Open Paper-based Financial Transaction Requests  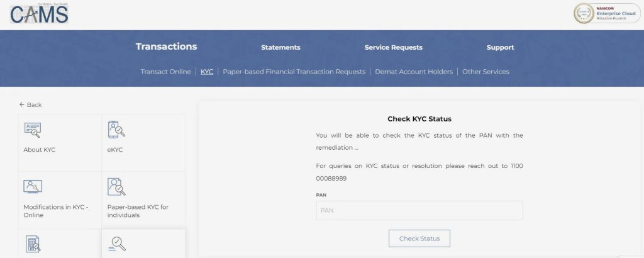pos(294,72)
